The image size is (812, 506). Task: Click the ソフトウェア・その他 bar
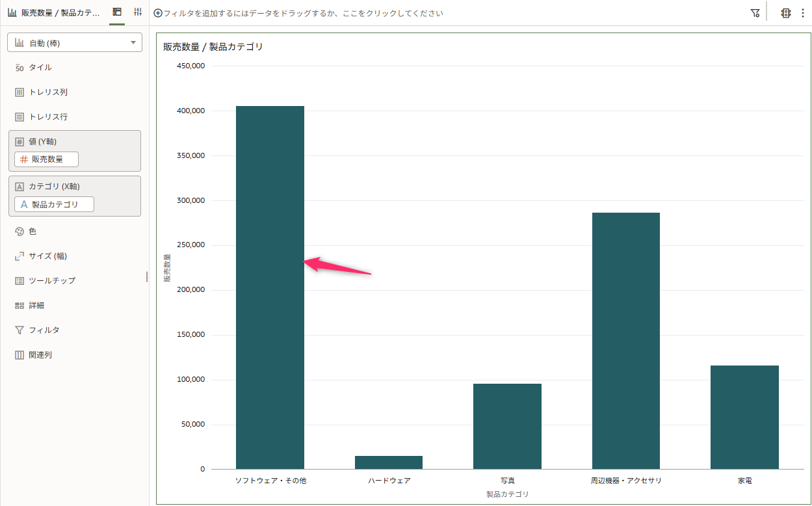click(x=270, y=287)
